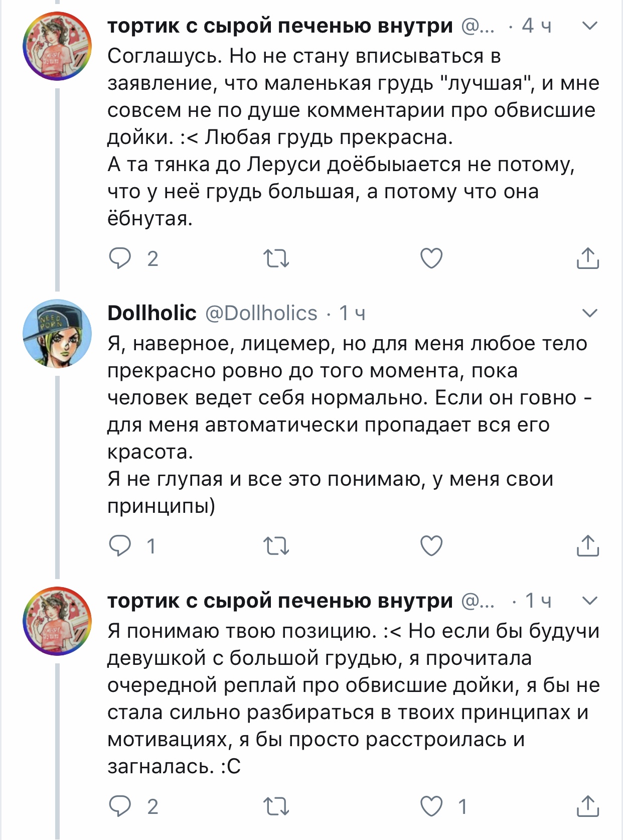
Task: Reply to the first tweet about Соглашусь
Action: [120, 258]
